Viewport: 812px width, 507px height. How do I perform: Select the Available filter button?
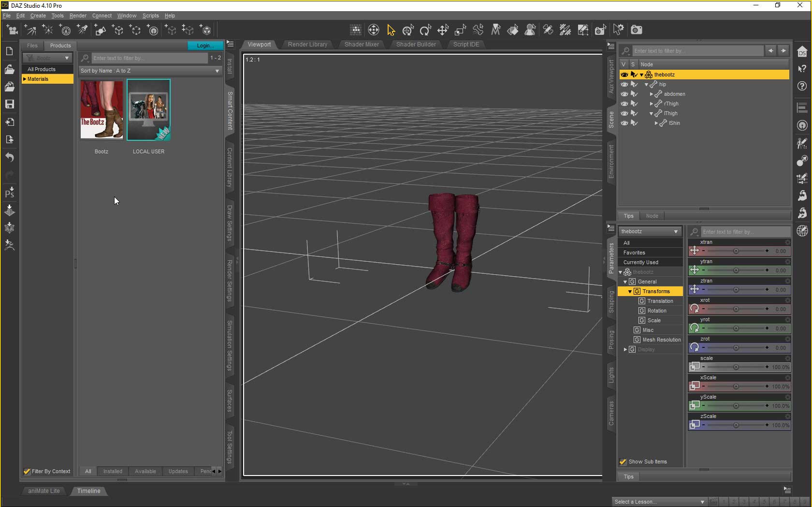point(145,471)
